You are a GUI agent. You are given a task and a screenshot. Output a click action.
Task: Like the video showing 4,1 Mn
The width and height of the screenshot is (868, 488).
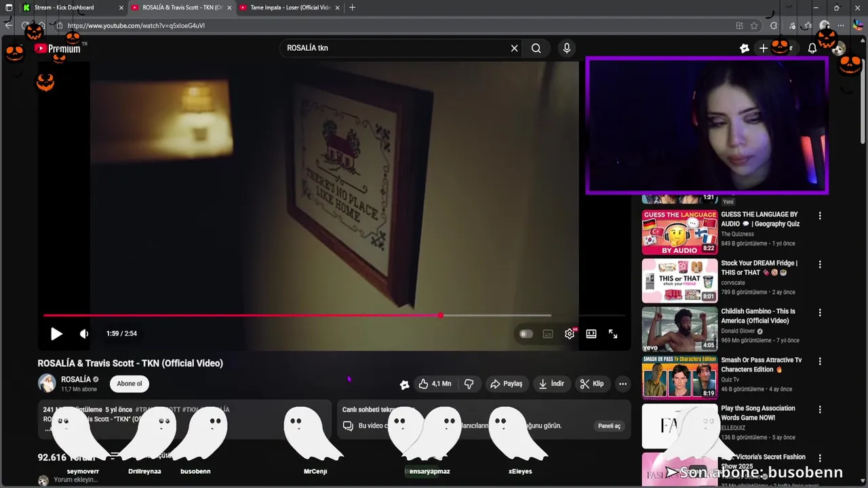[x=435, y=384]
